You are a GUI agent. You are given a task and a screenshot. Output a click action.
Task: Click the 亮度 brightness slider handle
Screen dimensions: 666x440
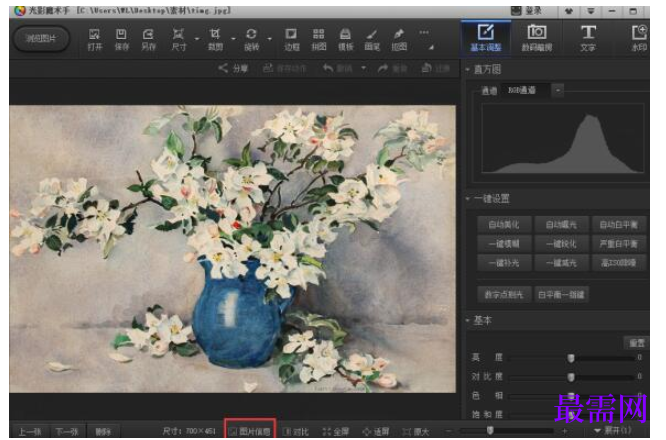[571, 358]
